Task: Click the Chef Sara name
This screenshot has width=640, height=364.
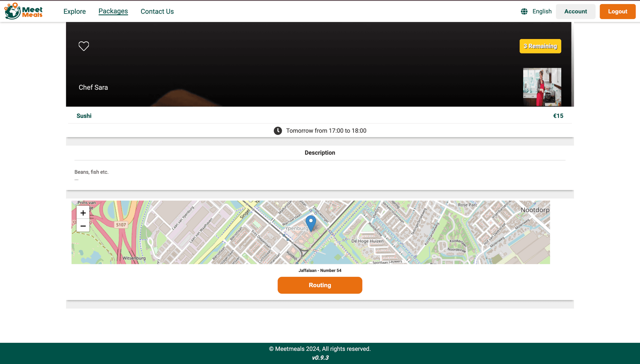Action: tap(93, 87)
